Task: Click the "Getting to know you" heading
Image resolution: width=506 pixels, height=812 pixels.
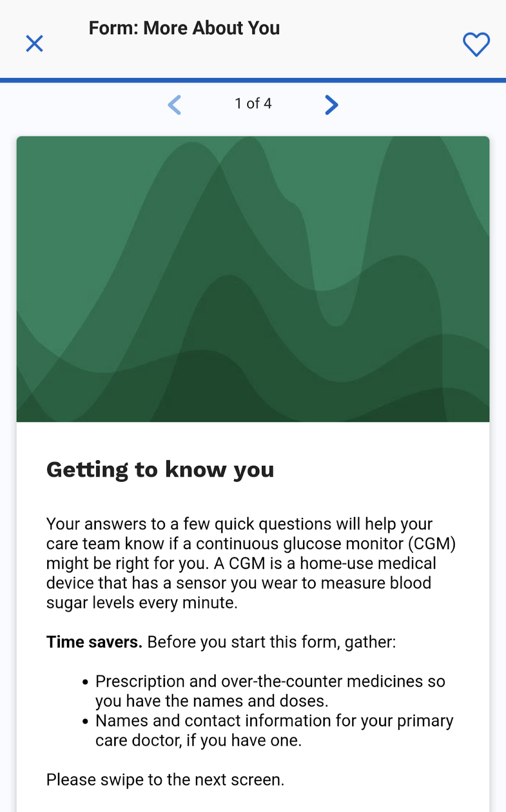Action: click(x=160, y=469)
